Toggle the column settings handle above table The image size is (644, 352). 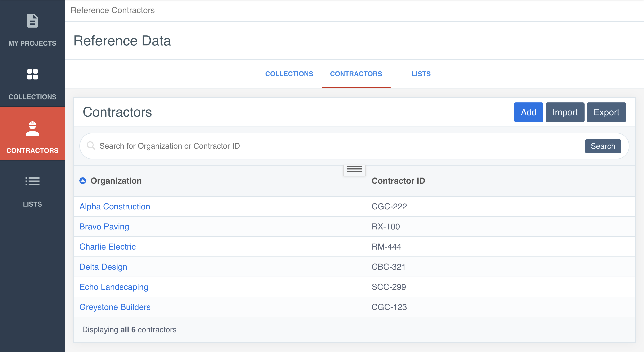(354, 169)
